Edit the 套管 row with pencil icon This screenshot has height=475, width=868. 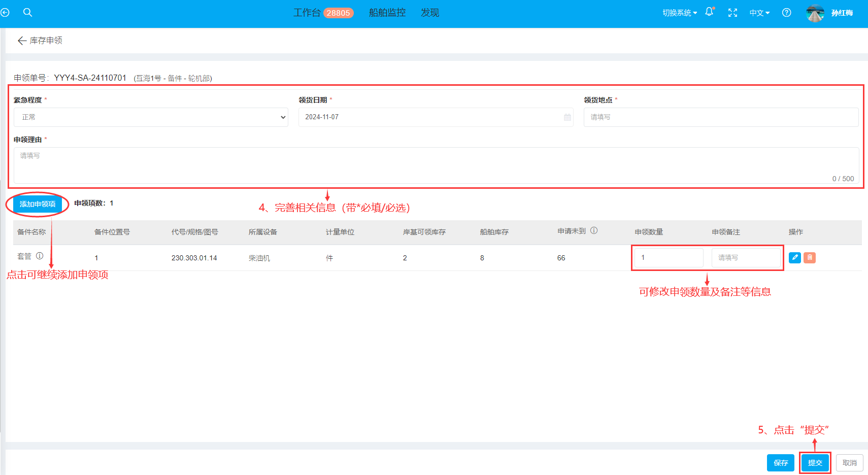click(x=795, y=257)
